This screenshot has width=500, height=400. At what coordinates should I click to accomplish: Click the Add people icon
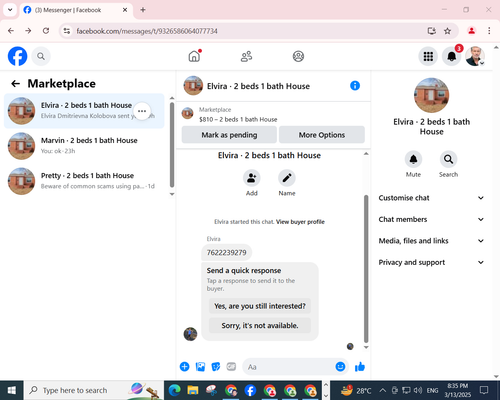pyautogui.click(x=252, y=178)
